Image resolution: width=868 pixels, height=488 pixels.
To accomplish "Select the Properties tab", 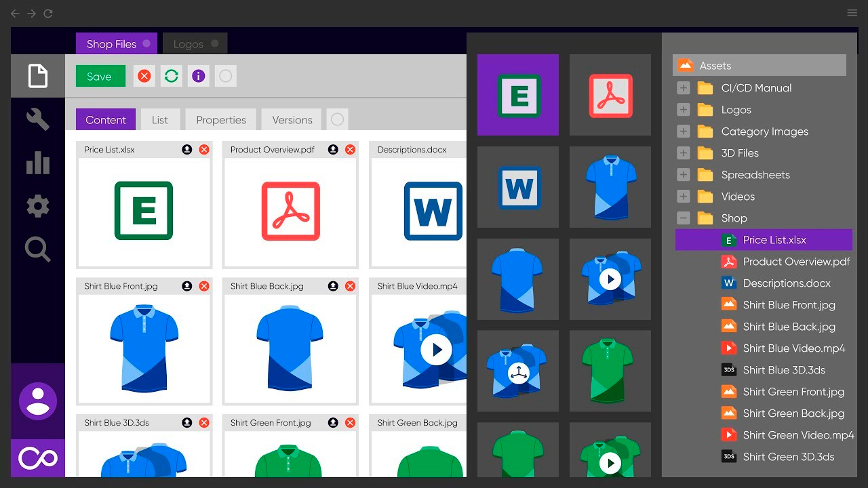I will point(221,119).
